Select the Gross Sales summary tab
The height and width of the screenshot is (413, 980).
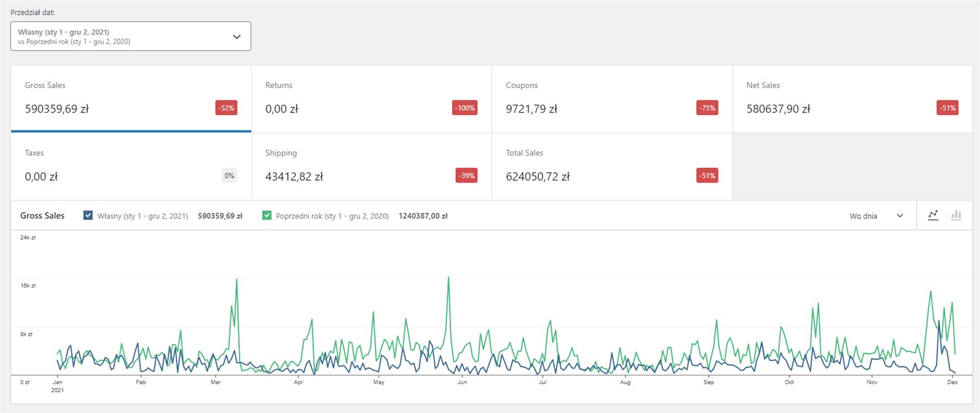pos(130,98)
